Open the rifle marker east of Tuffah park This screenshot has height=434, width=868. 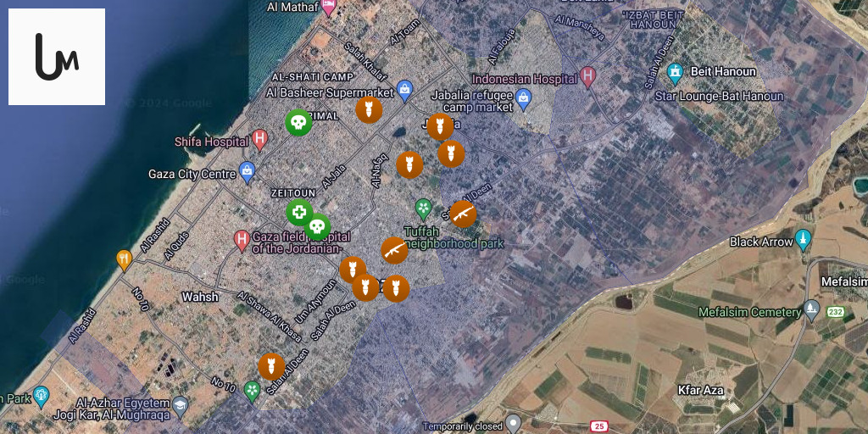tap(462, 214)
